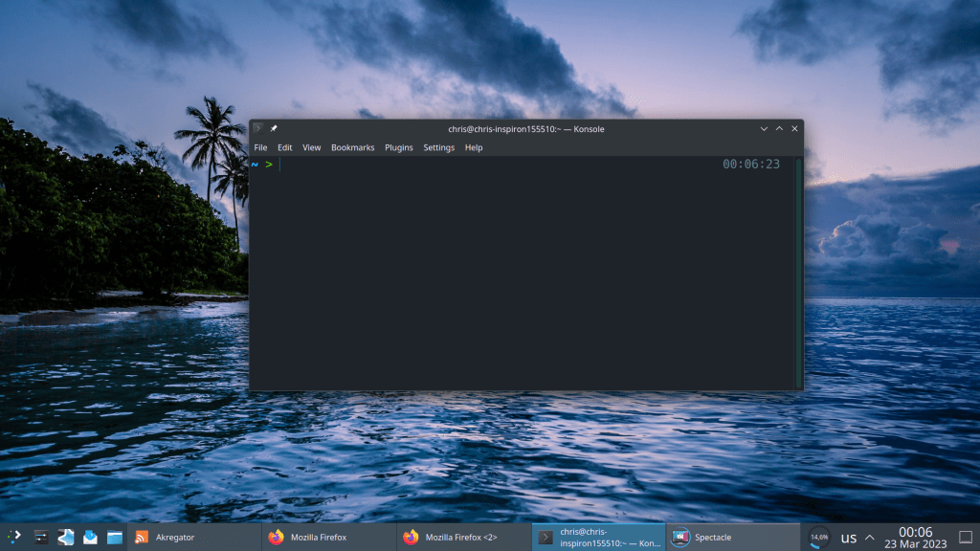The width and height of the screenshot is (980, 551).
Task: Click the CPU usage monitor showing 14.6%
Action: (x=819, y=538)
